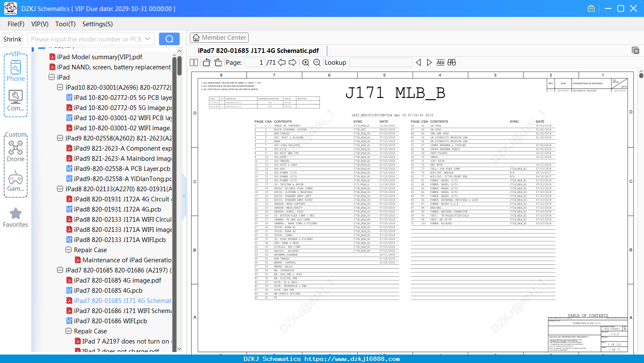This screenshot has height=363, width=644.
Task: Open iPad 10-820-02772-05 5G image file
Action: click(119, 108)
